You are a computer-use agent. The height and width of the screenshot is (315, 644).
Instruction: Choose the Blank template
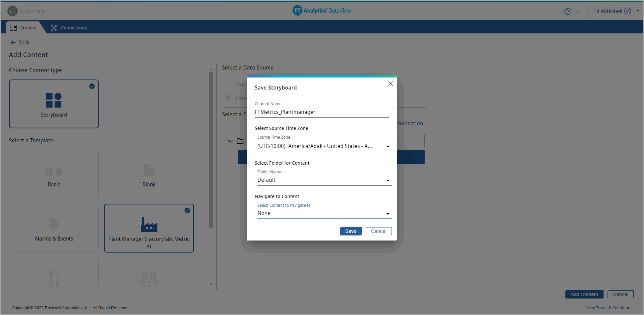(149, 174)
